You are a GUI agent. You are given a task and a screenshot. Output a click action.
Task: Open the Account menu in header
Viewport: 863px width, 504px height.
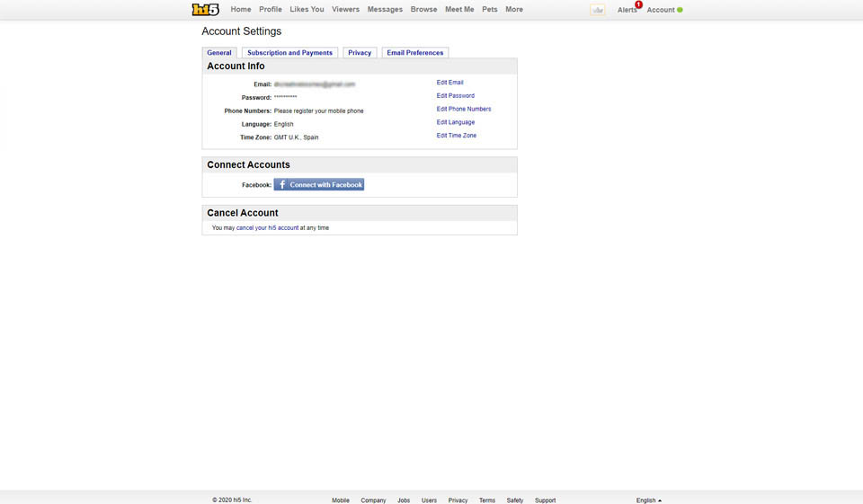[663, 10]
